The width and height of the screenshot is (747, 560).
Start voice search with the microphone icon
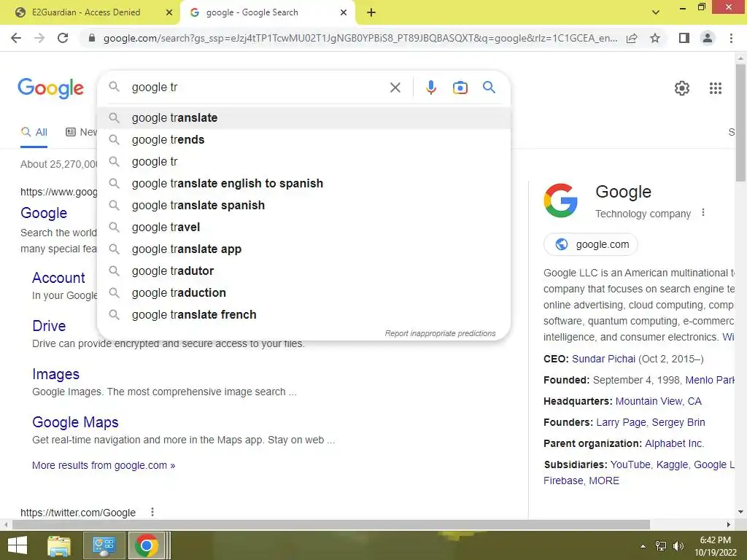(431, 87)
